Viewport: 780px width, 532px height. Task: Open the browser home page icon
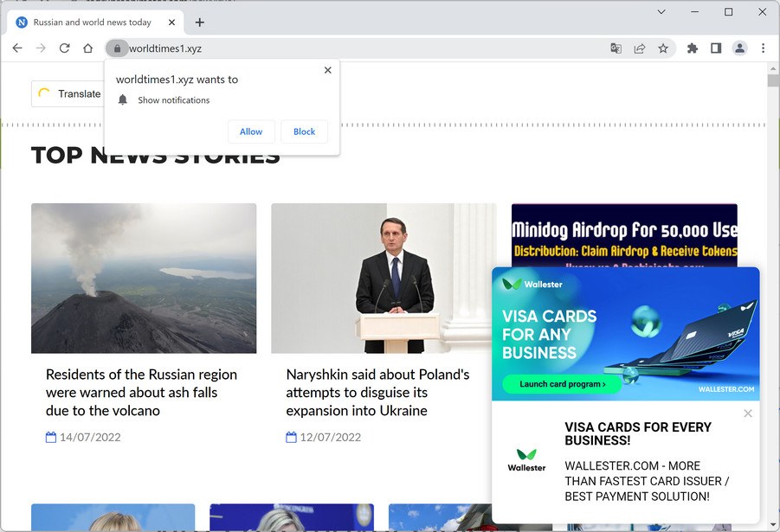(x=88, y=48)
